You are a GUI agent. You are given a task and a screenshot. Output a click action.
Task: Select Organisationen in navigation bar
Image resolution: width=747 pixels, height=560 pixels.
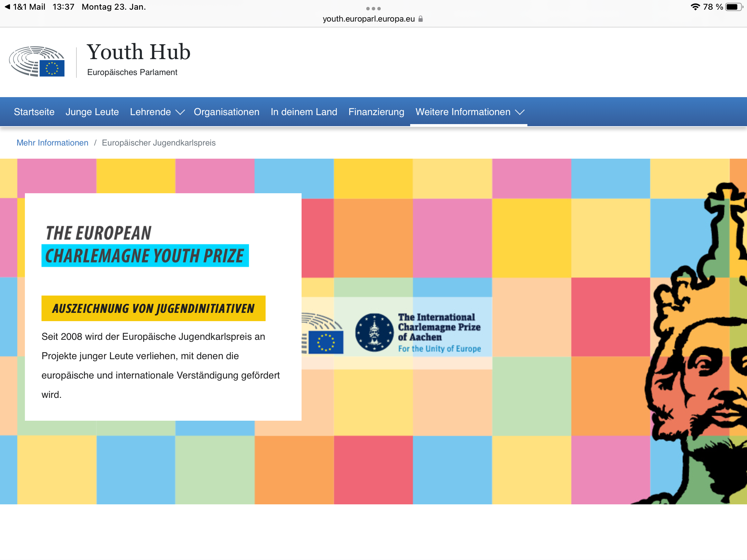click(226, 112)
